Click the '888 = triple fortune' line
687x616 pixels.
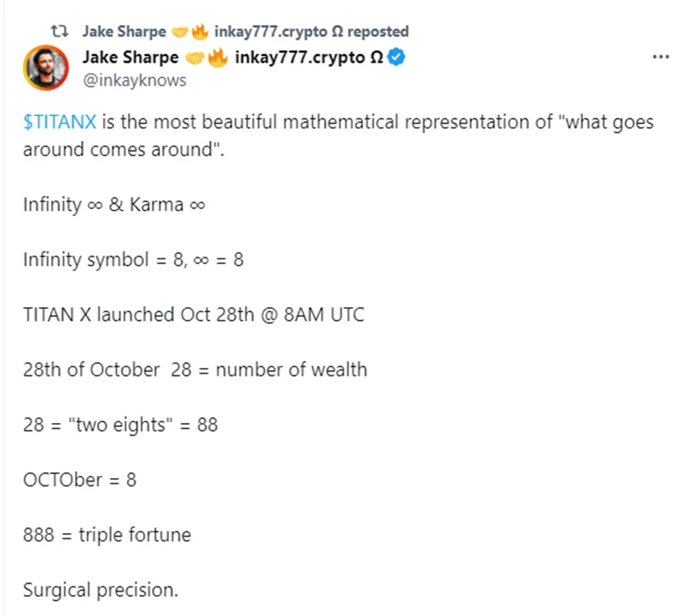(107, 535)
